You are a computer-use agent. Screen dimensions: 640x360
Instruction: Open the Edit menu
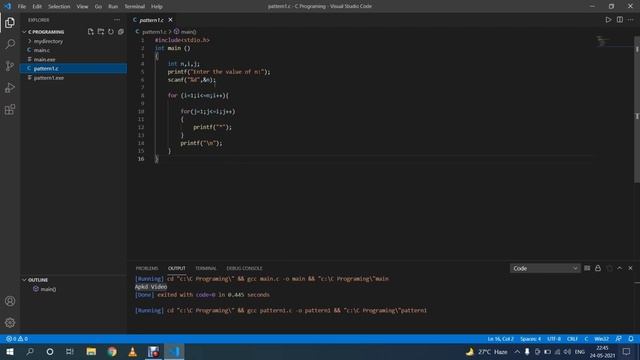[37, 6]
